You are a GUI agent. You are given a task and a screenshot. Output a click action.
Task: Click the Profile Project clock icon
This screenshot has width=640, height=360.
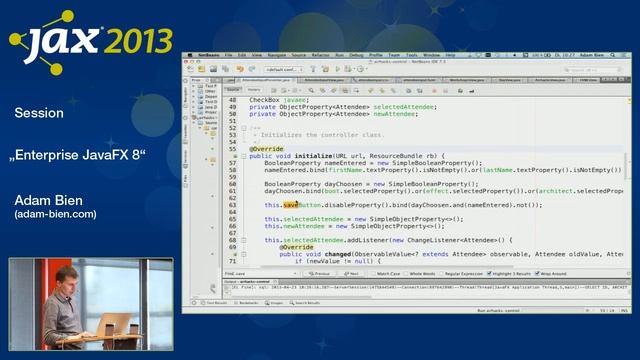click(361, 69)
